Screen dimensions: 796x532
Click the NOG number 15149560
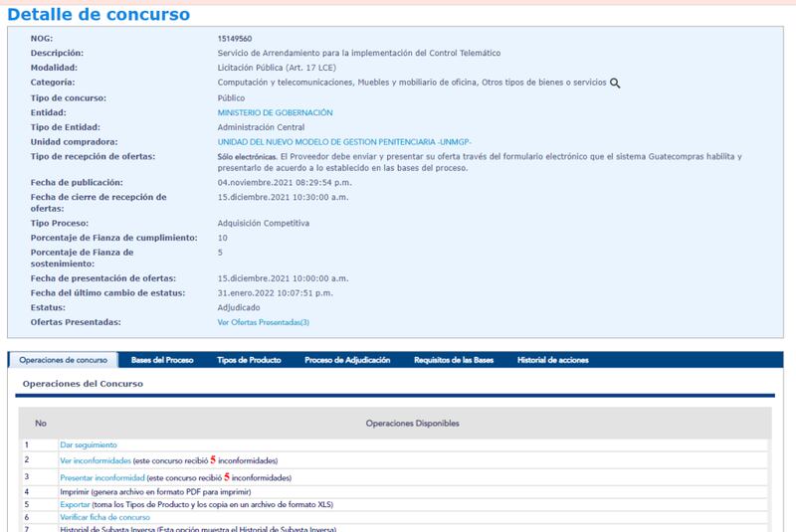pos(237,38)
